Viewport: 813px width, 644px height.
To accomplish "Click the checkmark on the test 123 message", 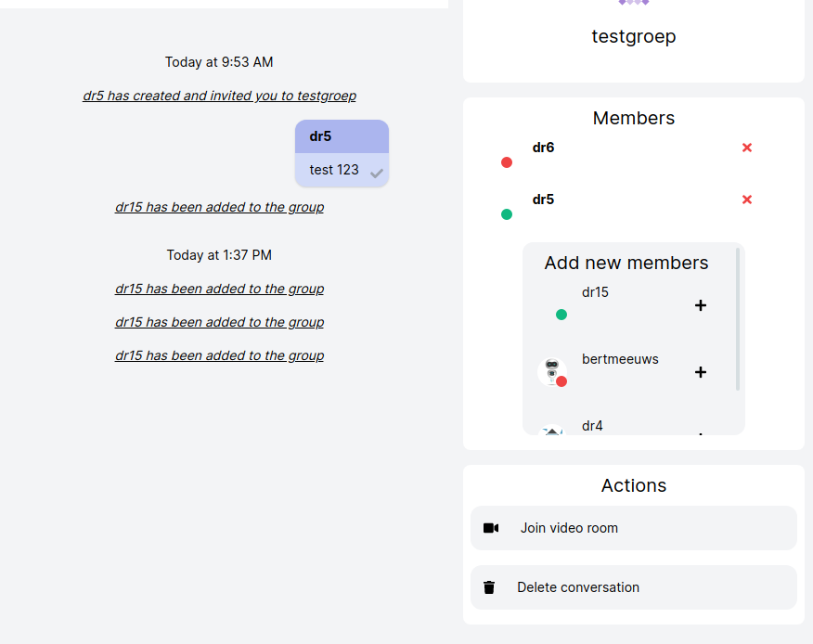I will 374,172.
